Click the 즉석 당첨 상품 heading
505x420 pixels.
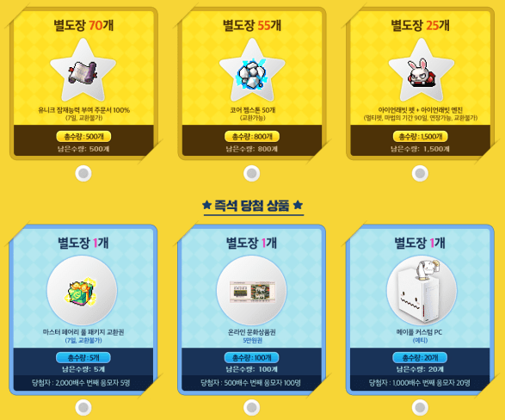253,206
